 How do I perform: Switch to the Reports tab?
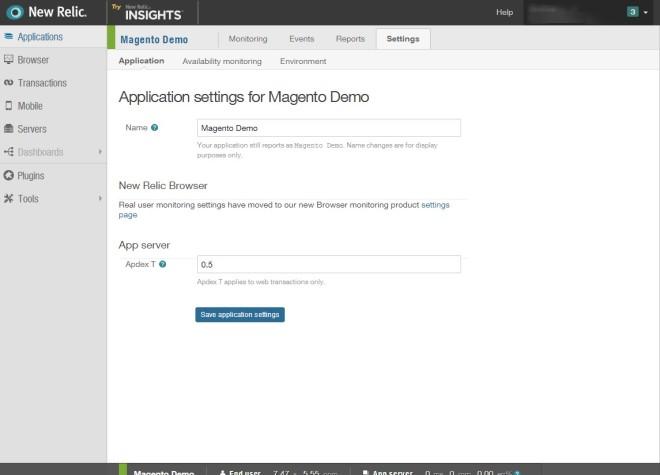click(x=350, y=39)
